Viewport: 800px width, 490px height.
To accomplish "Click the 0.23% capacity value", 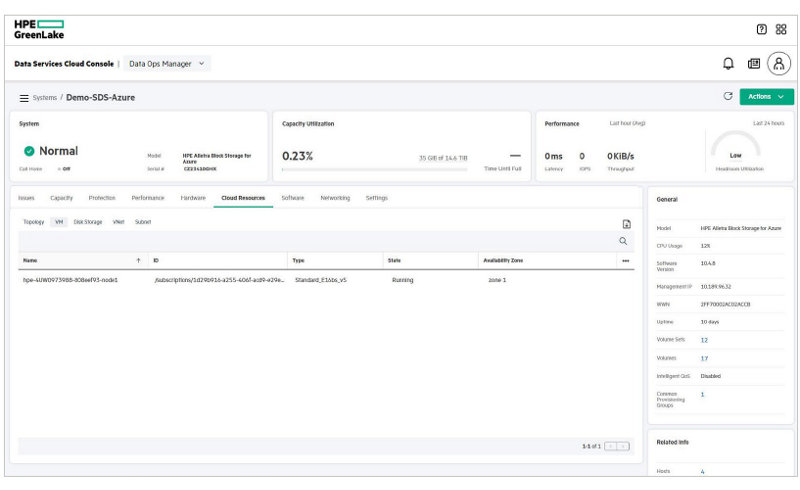I will 297,156.
